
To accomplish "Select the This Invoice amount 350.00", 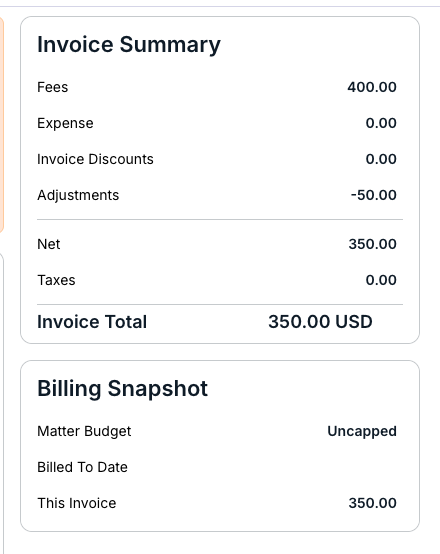I will point(372,503).
